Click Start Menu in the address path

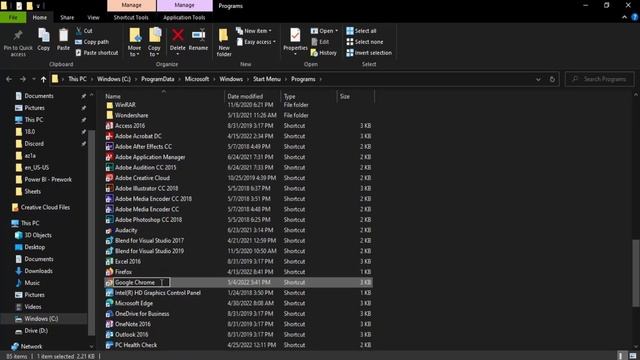click(267, 79)
